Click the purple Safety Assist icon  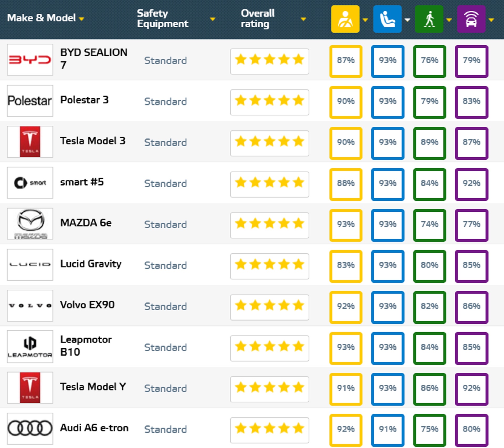pyautogui.click(x=471, y=19)
